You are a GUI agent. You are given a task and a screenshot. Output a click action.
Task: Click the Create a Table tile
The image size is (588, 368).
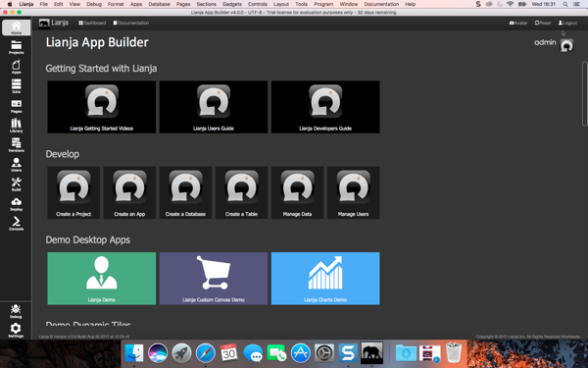[x=241, y=192]
